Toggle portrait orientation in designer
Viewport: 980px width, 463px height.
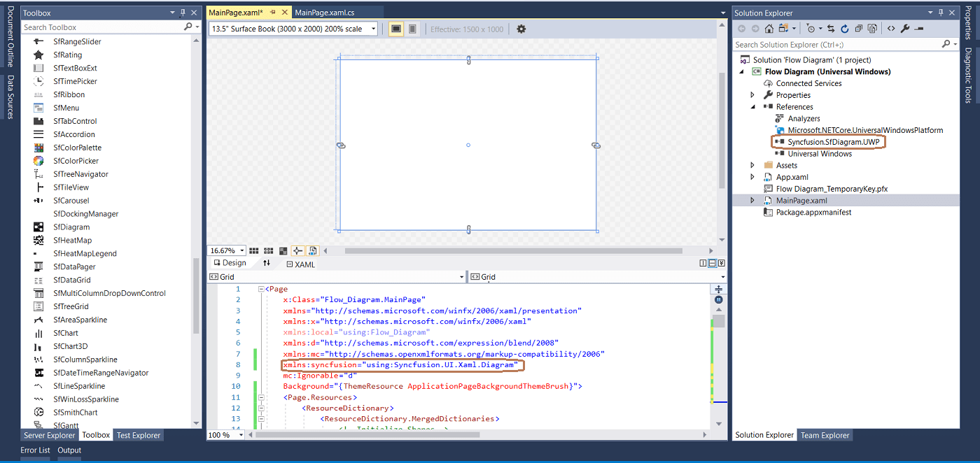coord(412,29)
